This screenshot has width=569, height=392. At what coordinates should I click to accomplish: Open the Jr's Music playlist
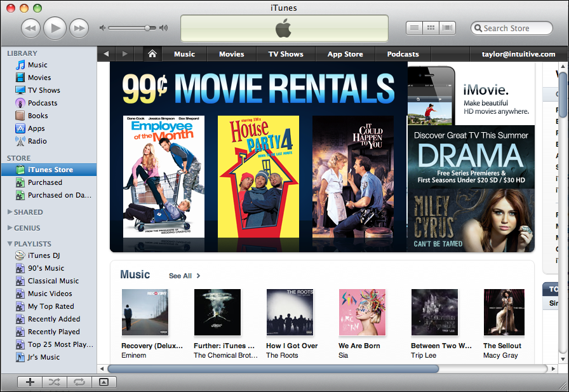49,357
